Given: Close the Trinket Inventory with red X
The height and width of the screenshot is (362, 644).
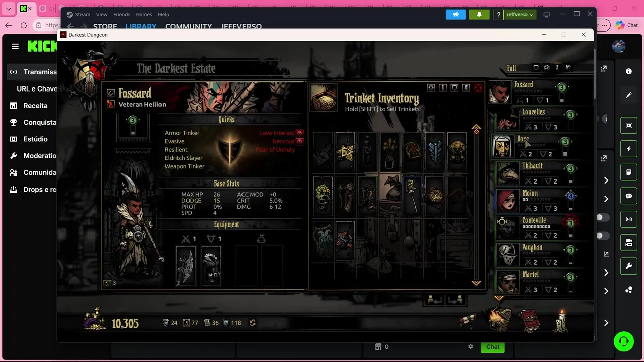Looking at the screenshot, I should coord(478,88).
